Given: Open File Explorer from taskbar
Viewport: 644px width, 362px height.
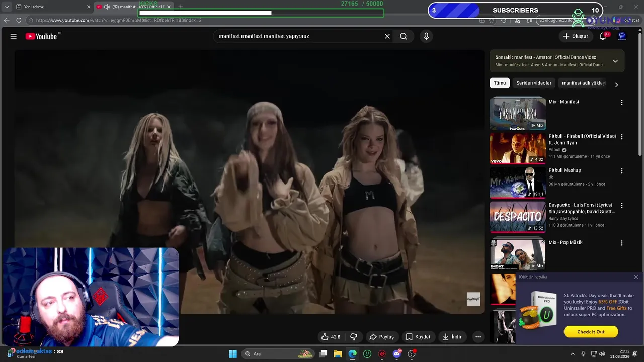Looking at the screenshot, I should pyautogui.click(x=338, y=354).
